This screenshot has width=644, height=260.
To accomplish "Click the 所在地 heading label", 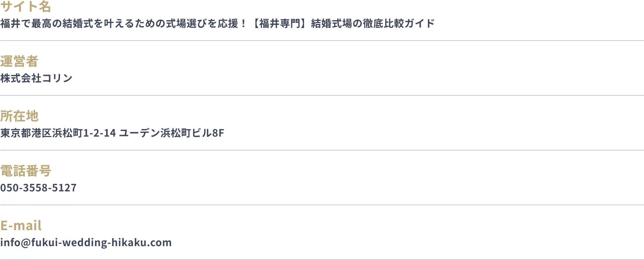I will pos(19,116).
